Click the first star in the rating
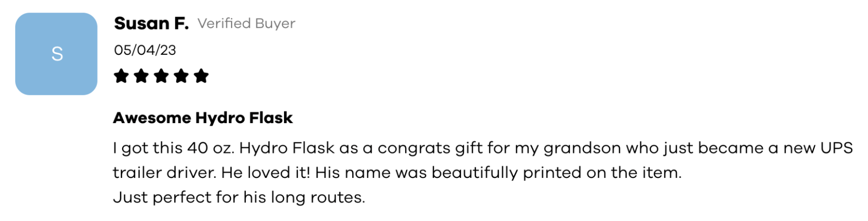 pos(121,76)
